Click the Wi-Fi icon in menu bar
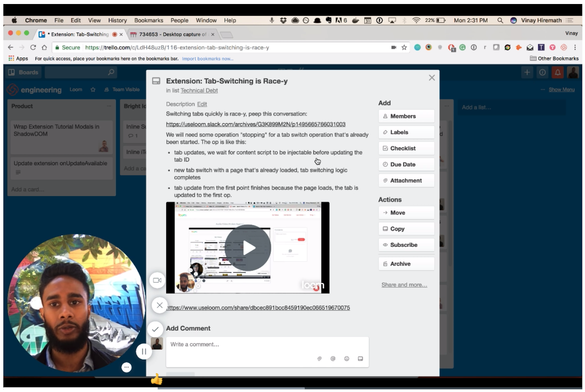 tap(416, 20)
